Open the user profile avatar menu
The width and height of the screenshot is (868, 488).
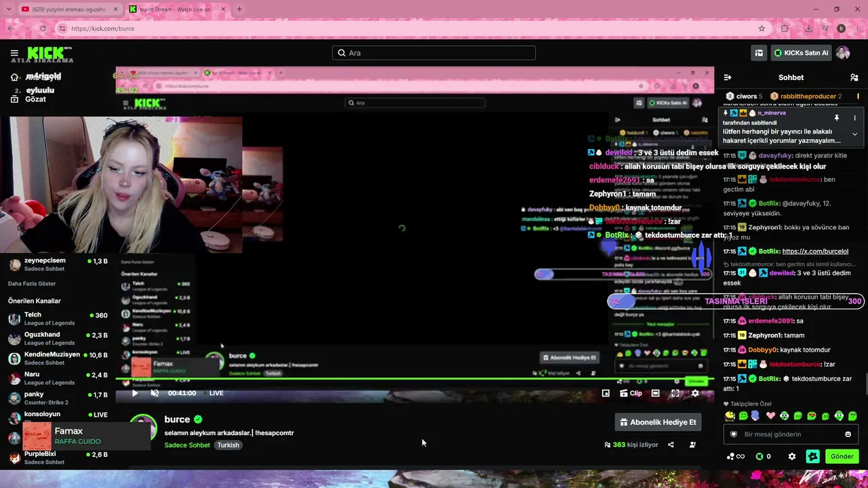pos(843,53)
